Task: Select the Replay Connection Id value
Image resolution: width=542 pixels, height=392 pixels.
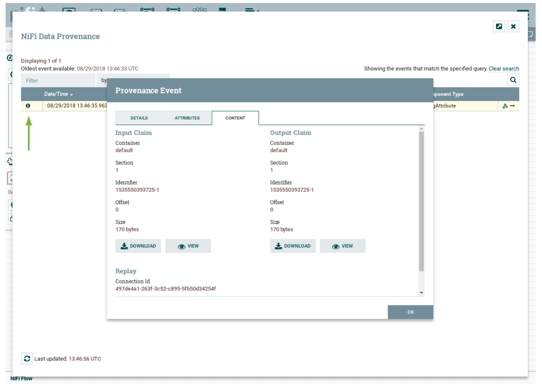Action: [166, 289]
